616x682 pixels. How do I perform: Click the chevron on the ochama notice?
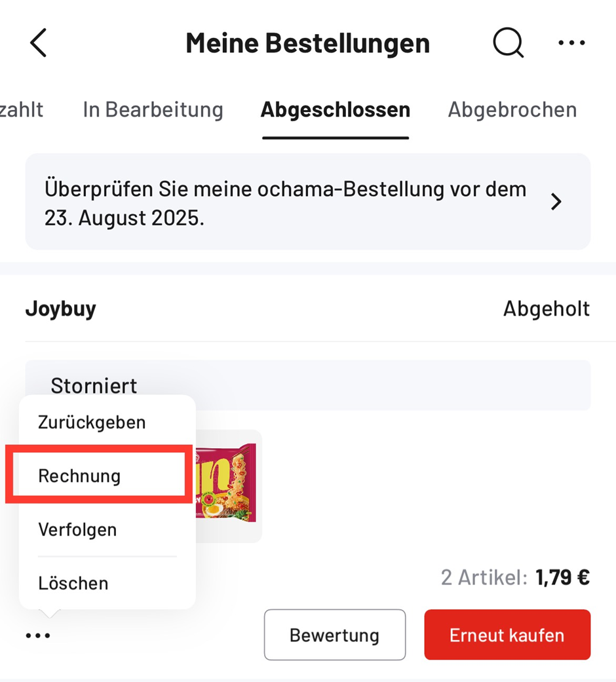tap(556, 202)
